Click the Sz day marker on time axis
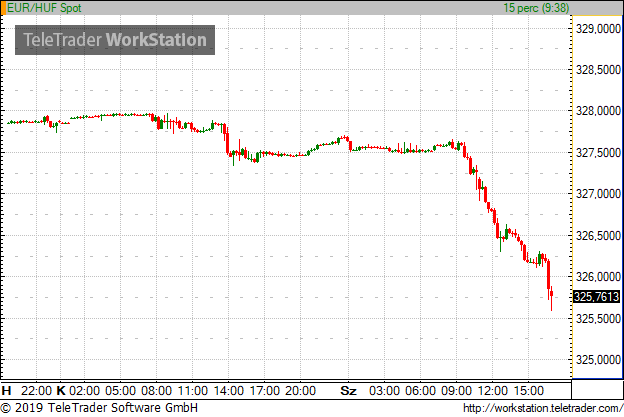 pyautogui.click(x=348, y=391)
